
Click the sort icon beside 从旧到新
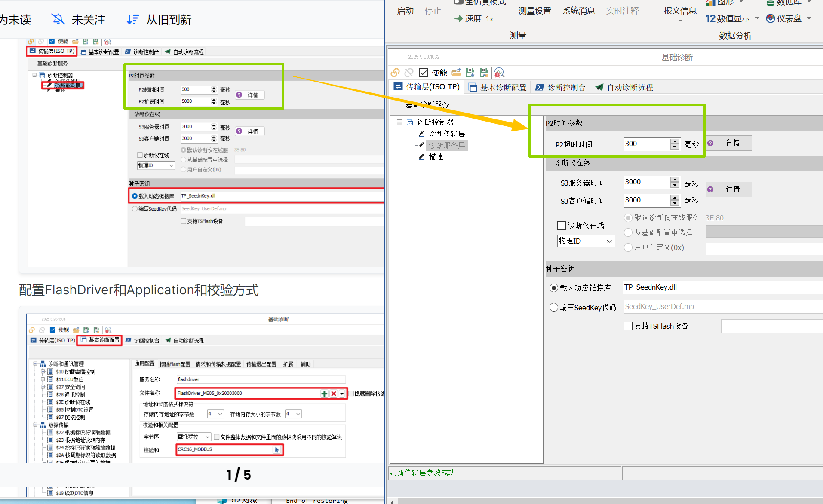coord(133,19)
